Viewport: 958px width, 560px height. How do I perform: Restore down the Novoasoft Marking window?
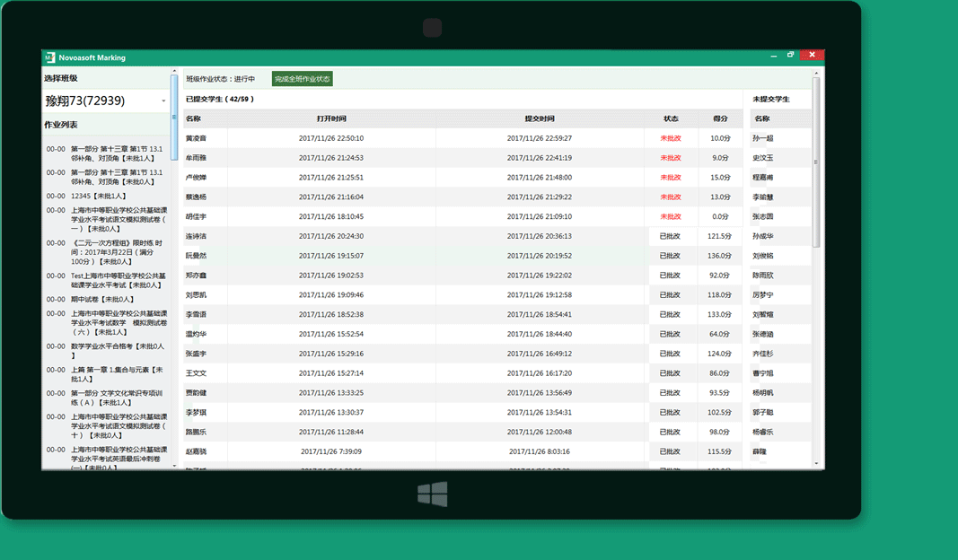(791, 56)
